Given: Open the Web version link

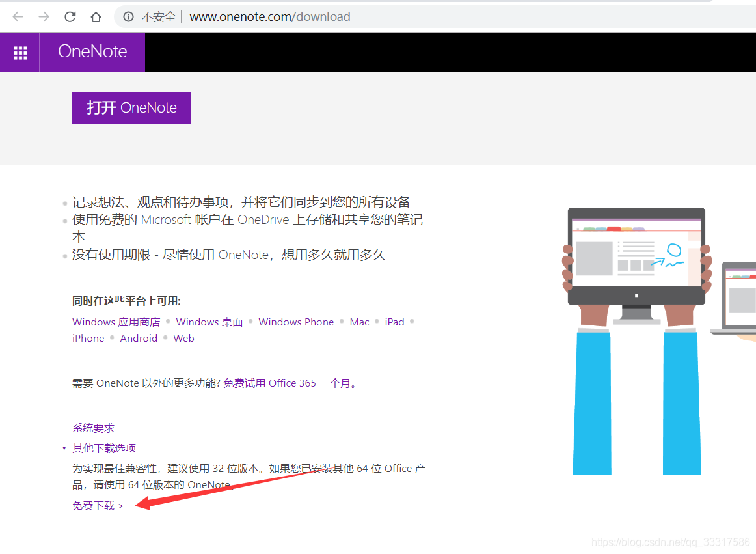Looking at the screenshot, I should coord(183,338).
